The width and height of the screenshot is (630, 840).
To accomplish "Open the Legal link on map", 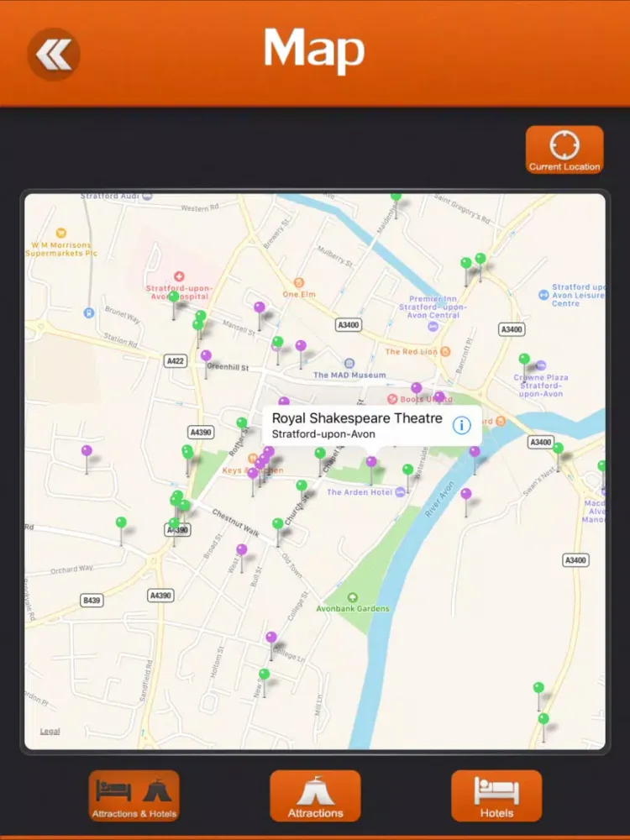I will (50, 732).
